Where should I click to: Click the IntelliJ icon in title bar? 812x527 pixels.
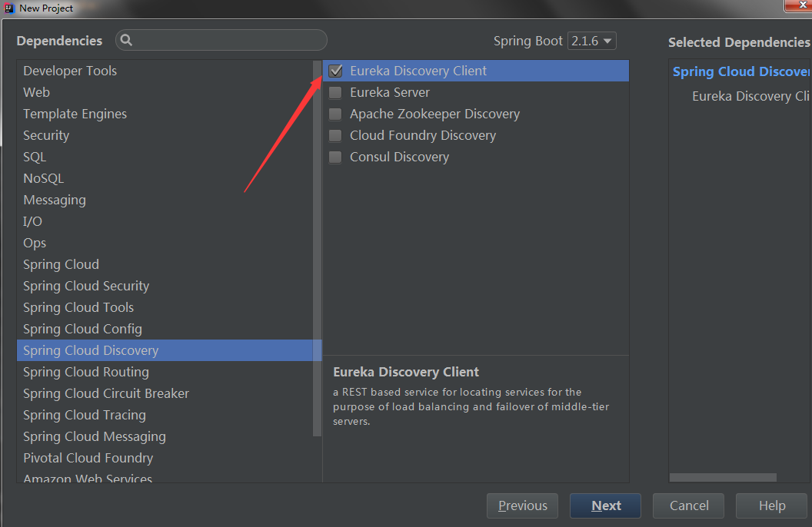pyautogui.click(x=8, y=8)
